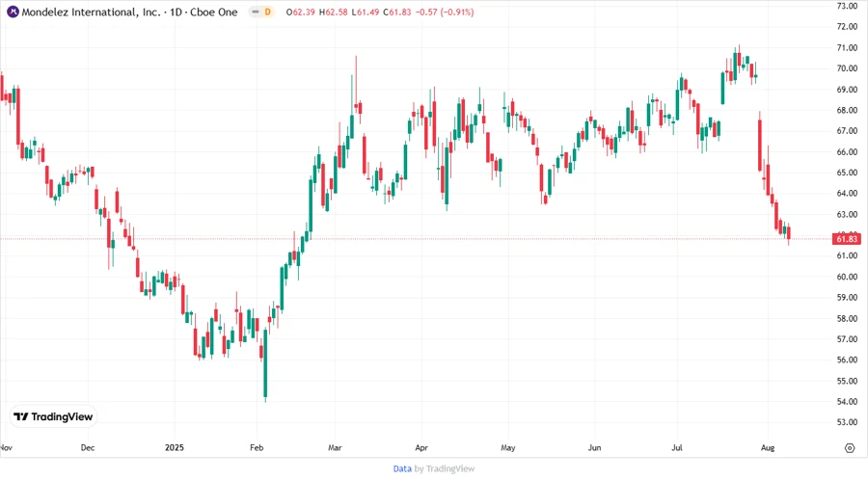Click the 73.00 price axis label
The image size is (868, 480).
[847, 6]
